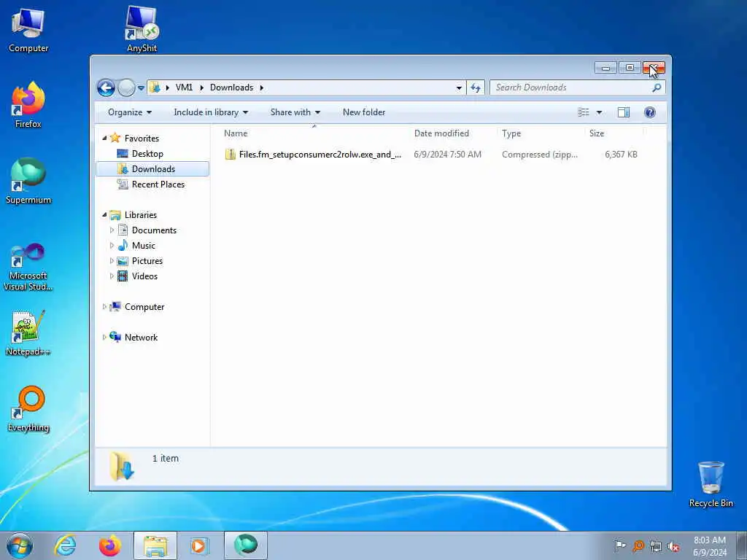
Task: Open the Organize menu
Action: click(x=130, y=112)
